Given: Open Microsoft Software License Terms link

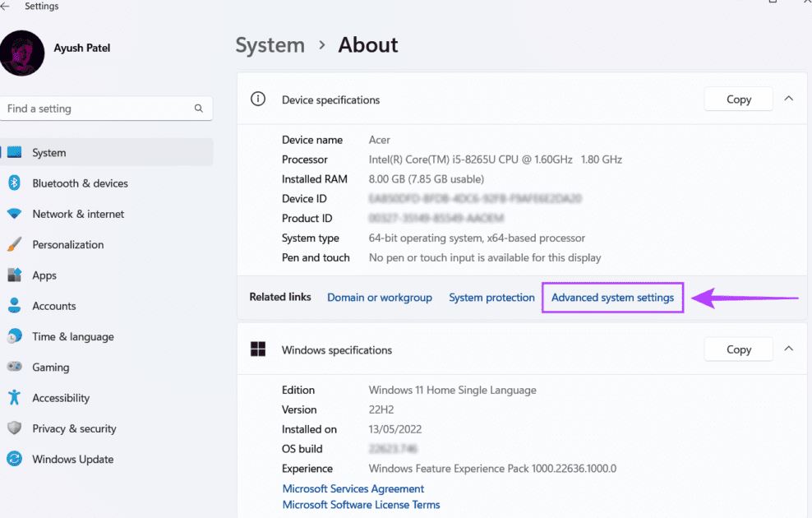Looking at the screenshot, I should pos(361,505).
